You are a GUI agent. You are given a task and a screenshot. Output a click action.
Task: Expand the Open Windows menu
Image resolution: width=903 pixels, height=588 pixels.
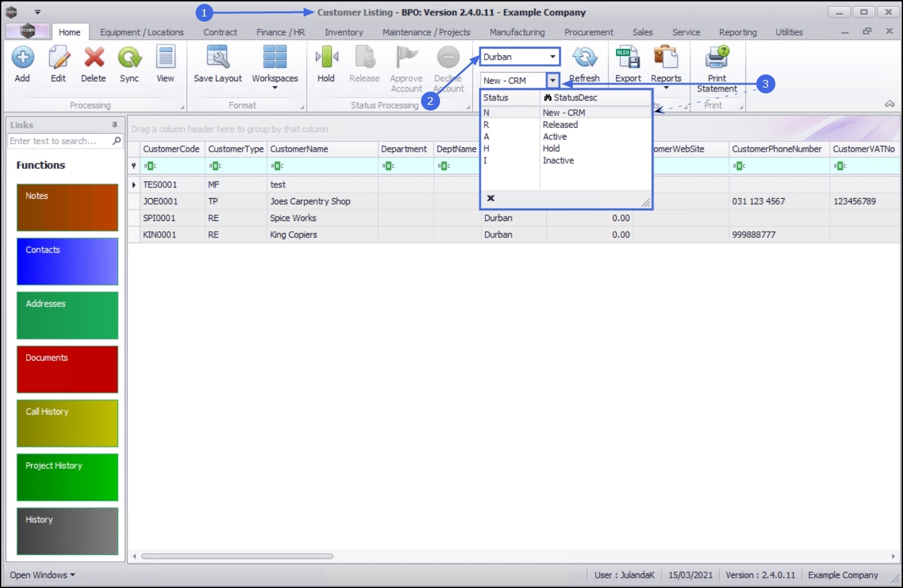[x=43, y=575]
